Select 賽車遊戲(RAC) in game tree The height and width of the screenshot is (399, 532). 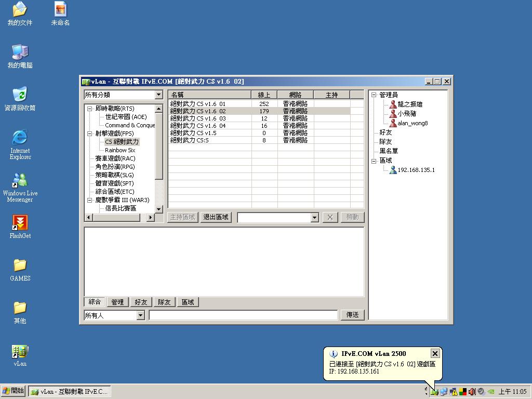tap(115, 158)
